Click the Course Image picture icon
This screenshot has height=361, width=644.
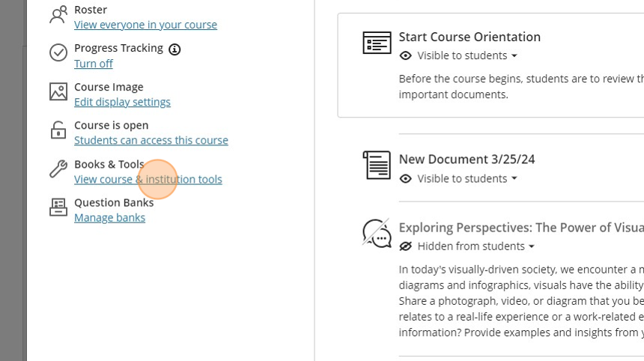[x=58, y=92]
